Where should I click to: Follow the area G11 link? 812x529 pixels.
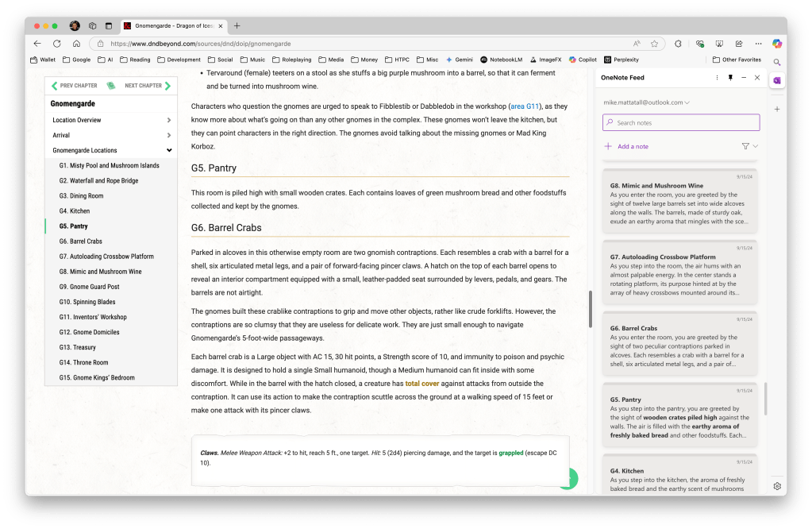pyautogui.click(x=523, y=106)
